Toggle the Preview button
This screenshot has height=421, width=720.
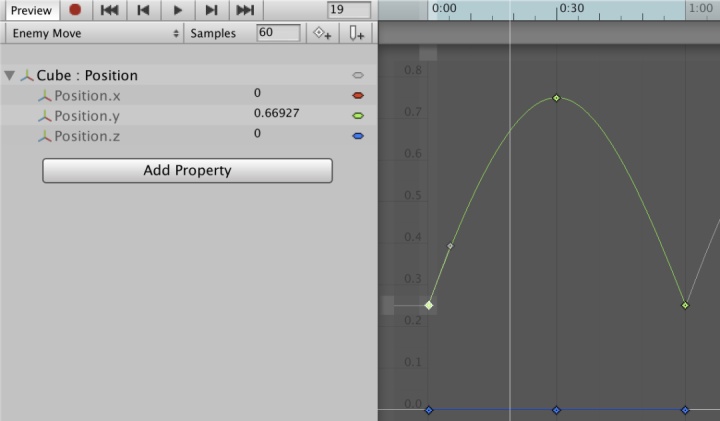[x=31, y=10]
